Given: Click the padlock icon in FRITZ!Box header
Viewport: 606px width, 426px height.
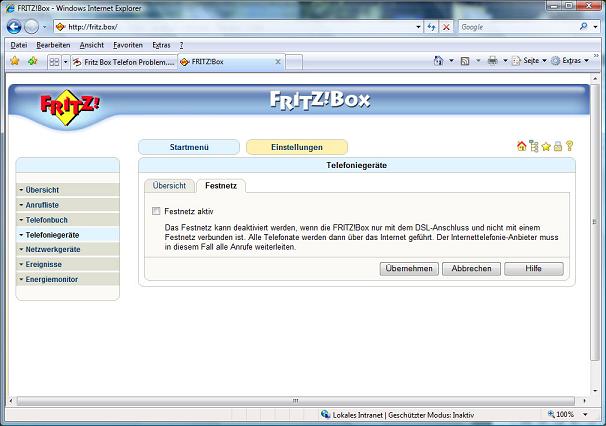Looking at the screenshot, I should click(558, 147).
